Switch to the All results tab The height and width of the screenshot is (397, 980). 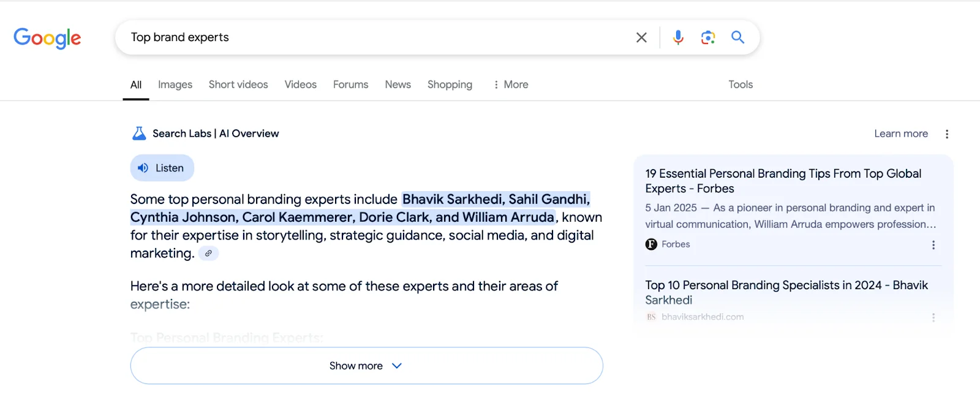pos(136,85)
